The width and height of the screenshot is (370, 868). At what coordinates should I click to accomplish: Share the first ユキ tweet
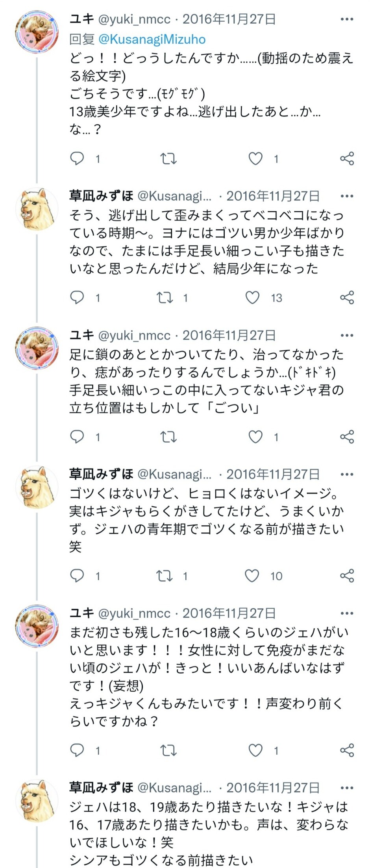click(347, 159)
